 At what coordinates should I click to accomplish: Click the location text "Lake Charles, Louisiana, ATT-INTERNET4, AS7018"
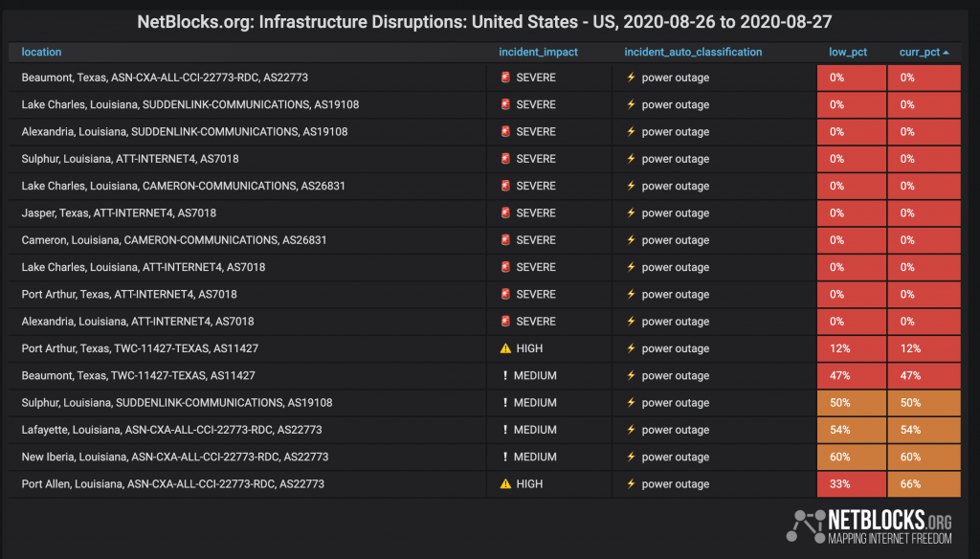click(144, 267)
